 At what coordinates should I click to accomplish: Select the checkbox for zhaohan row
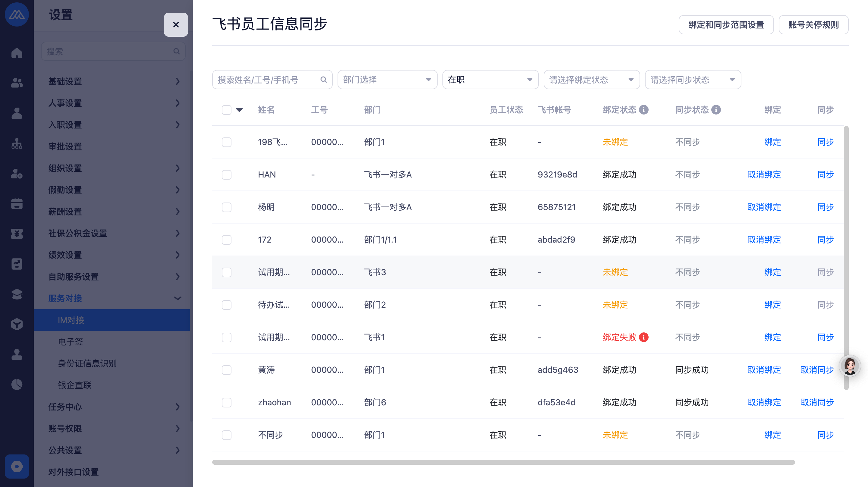coord(226,402)
